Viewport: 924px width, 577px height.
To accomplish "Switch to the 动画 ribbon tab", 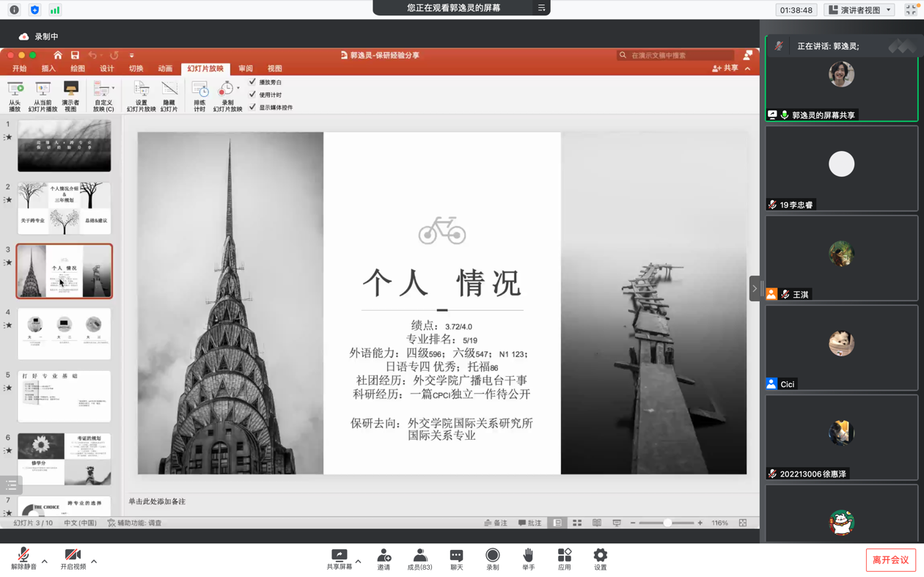I will tap(165, 69).
